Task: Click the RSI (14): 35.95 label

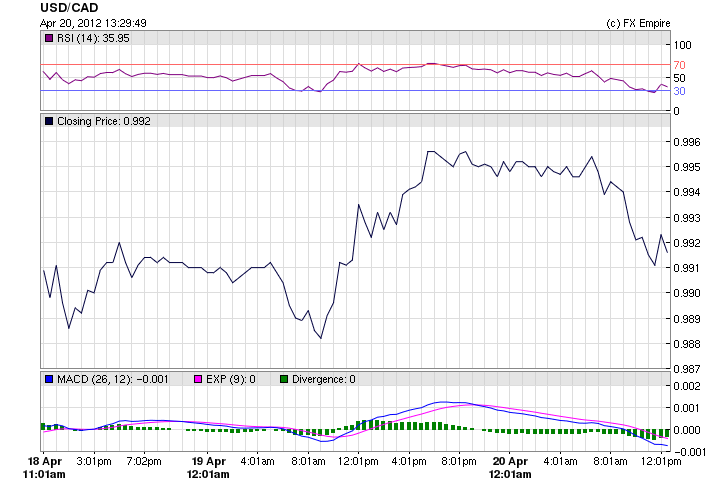Action: [x=93, y=38]
